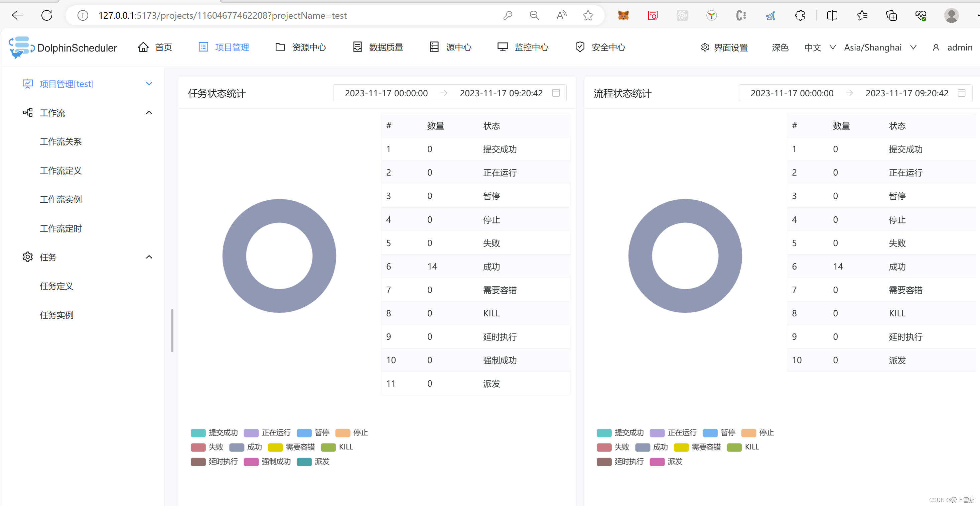Click the 任务 sidebar gear icon
This screenshot has width=980, height=506.
27,257
